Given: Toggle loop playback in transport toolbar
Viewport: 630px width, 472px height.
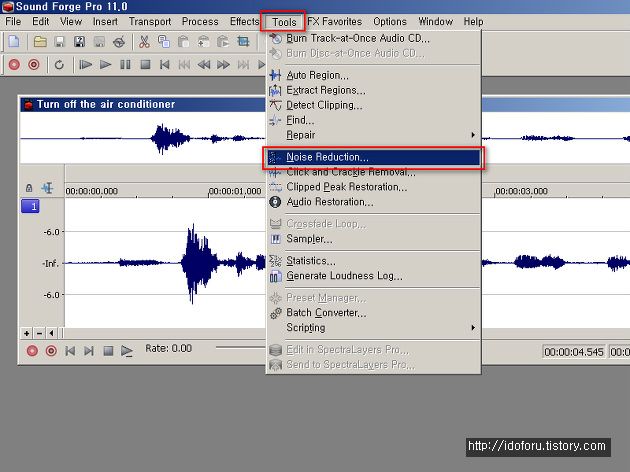Looking at the screenshot, I should (59, 65).
